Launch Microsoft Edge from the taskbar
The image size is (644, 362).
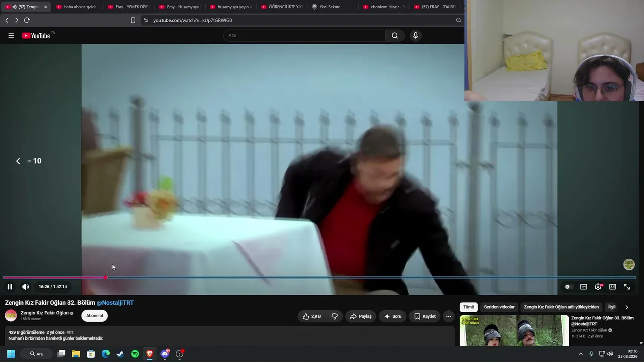(106, 354)
